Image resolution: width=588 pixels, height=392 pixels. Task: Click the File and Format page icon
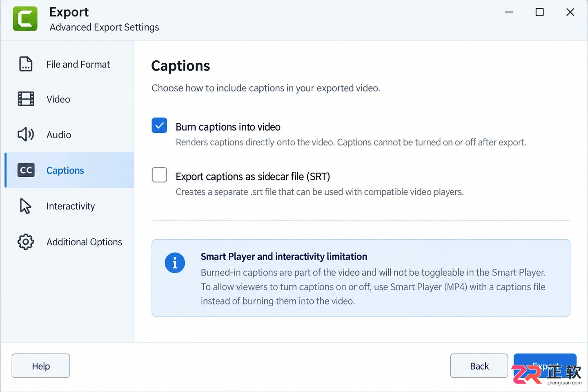26,64
